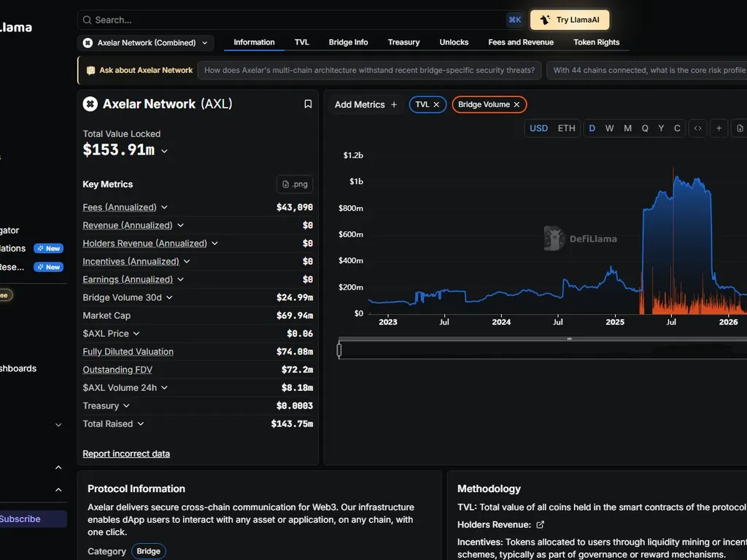747x560 pixels.
Task: Click Report incorrect data link
Action: (126, 454)
